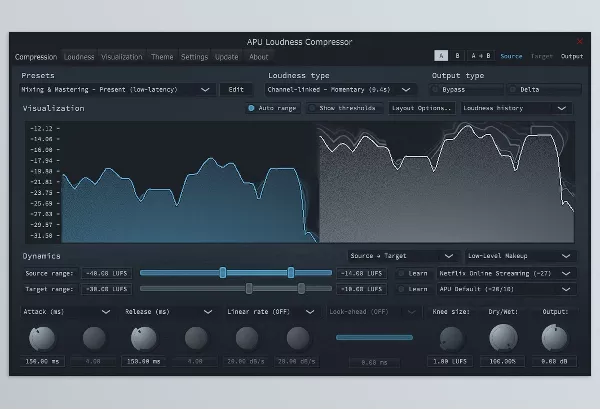Click the Look-ahead slider bar
The width and height of the screenshot is (600, 409).
(374, 337)
